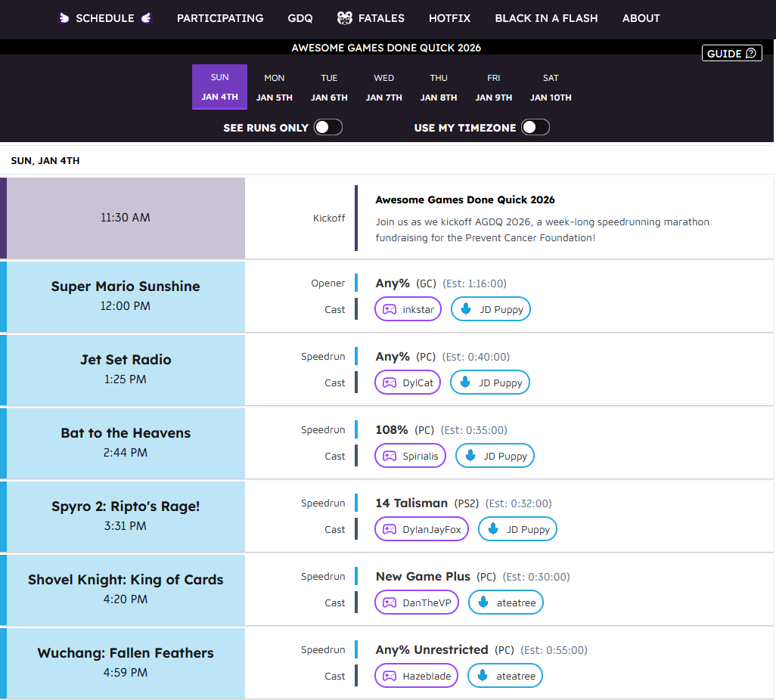Turn on Use My Timezone switch
Image resolution: width=776 pixels, height=700 pixels.
coord(535,127)
